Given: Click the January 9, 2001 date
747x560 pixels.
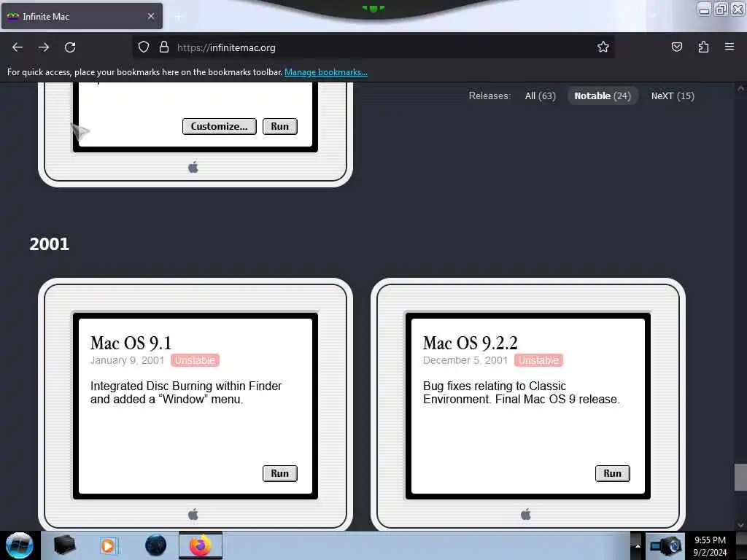Looking at the screenshot, I should tap(127, 360).
